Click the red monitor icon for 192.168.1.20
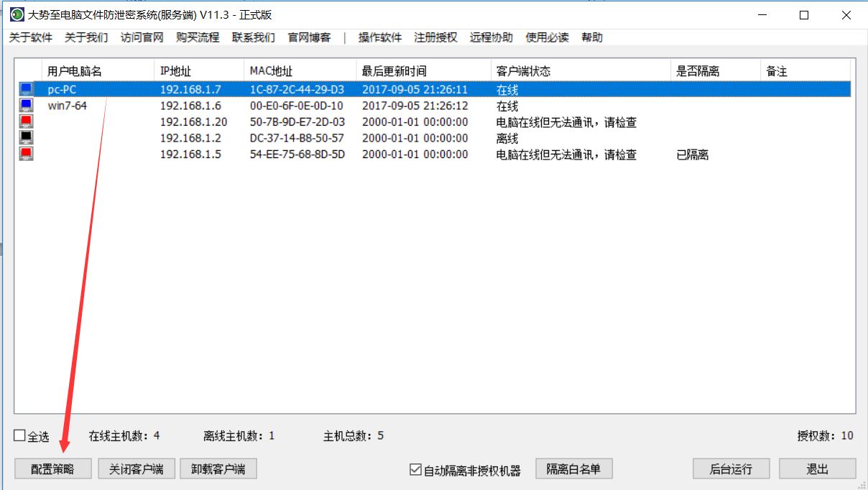Image resolution: width=868 pixels, height=490 pixels. point(26,121)
